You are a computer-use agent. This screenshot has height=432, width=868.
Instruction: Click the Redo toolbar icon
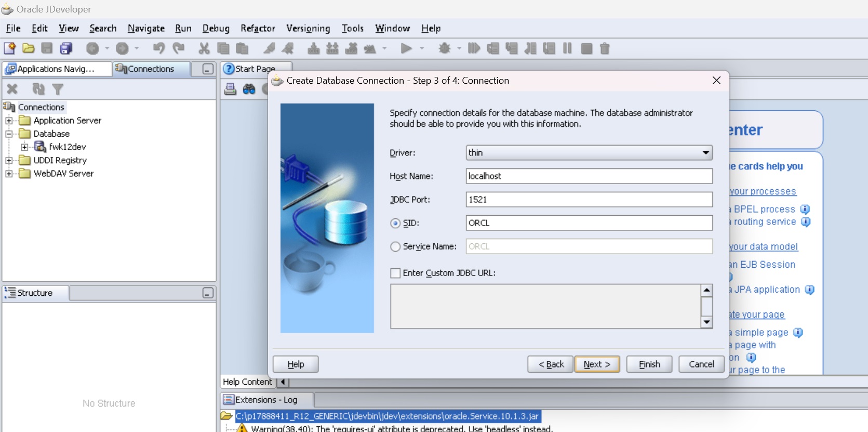coord(179,48)
